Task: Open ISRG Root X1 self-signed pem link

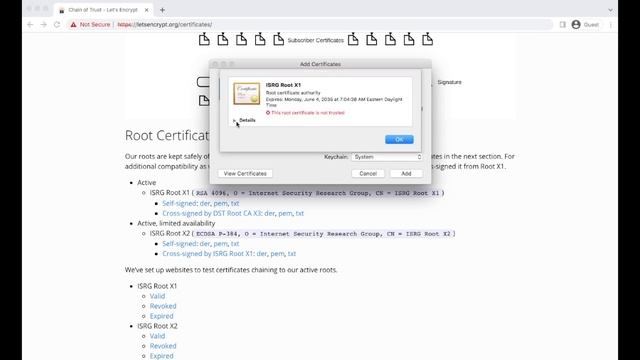Action: click(220, 203)
